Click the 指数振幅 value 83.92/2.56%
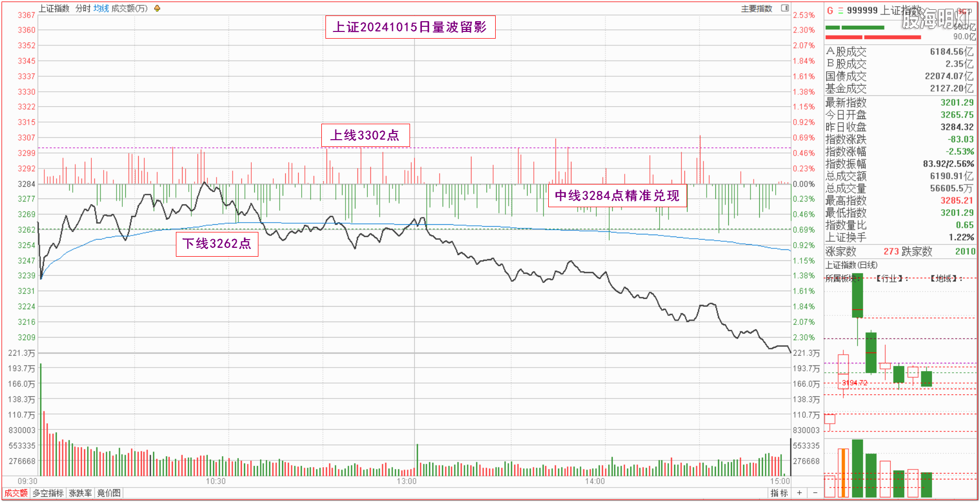The height and width of the screenshot is (502, 980). 948,164
